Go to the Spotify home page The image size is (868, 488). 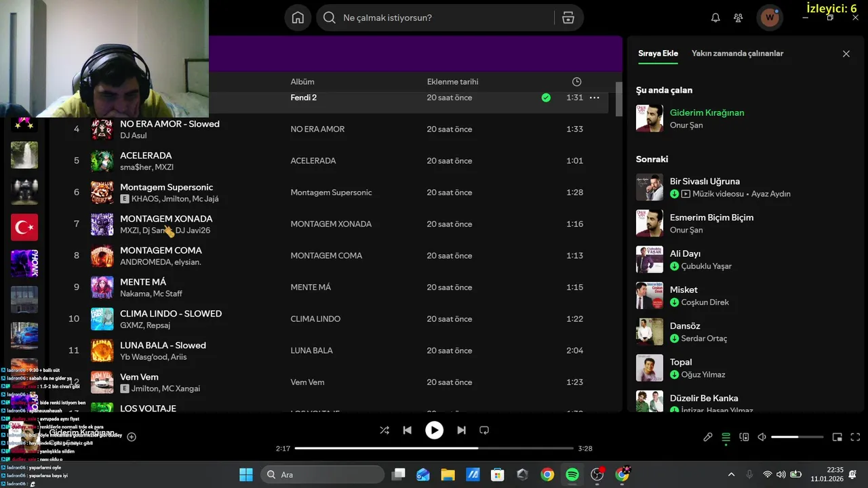click(x=298, y=18)
